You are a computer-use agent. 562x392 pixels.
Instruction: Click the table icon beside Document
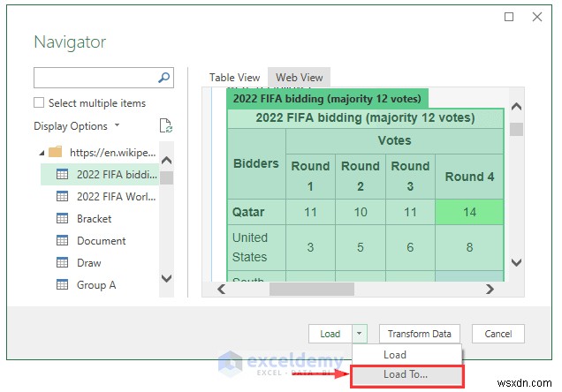click(63, 240)
